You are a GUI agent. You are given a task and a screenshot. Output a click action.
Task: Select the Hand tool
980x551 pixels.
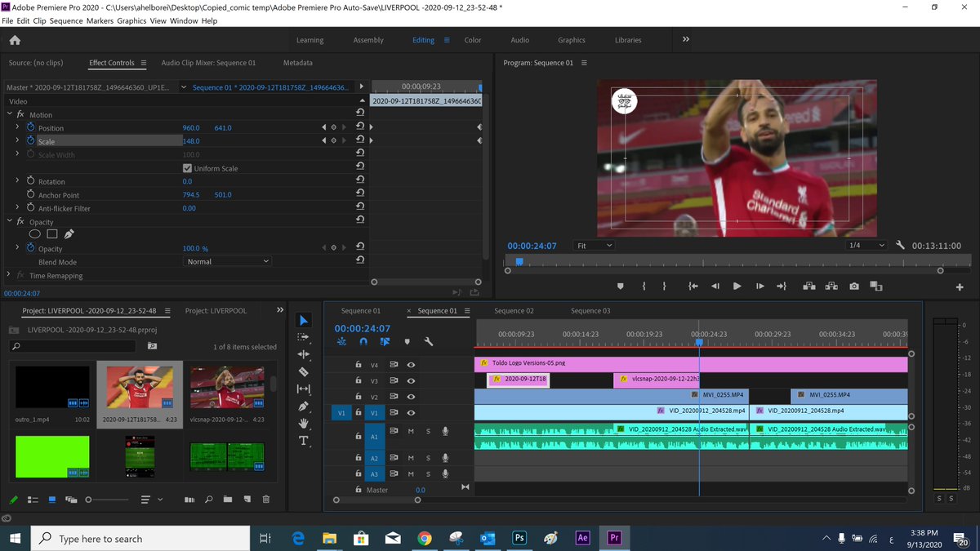304,423
